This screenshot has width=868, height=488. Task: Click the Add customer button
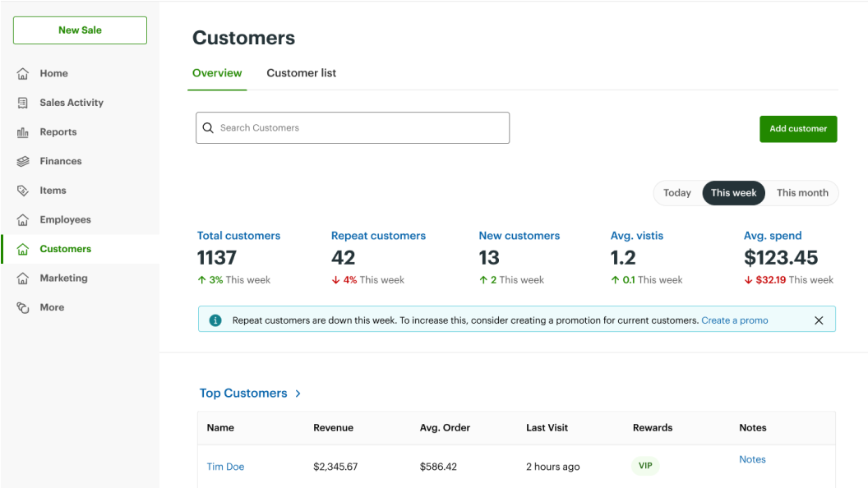797,129
